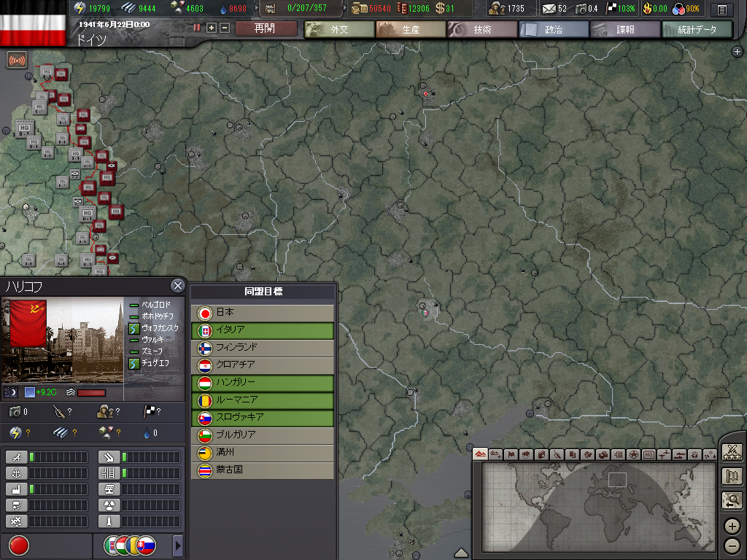Decrease game speed with the minus button
Screen dimensions: 747x560
(x=225, y=28)
